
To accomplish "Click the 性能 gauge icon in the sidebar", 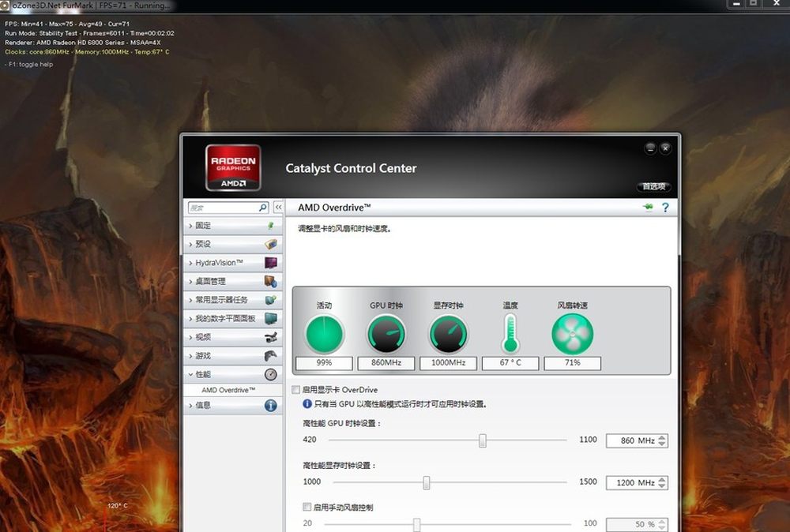I will 270,374.
